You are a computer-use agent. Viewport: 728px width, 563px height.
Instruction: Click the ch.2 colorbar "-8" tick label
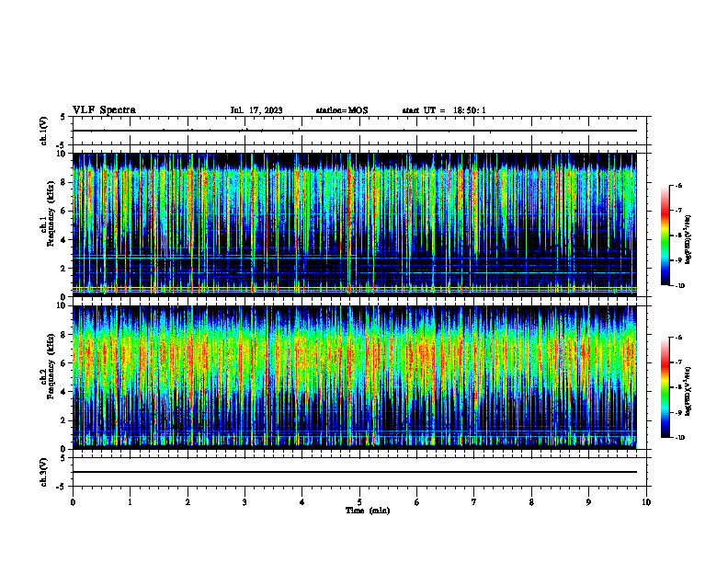pos(678,388)
